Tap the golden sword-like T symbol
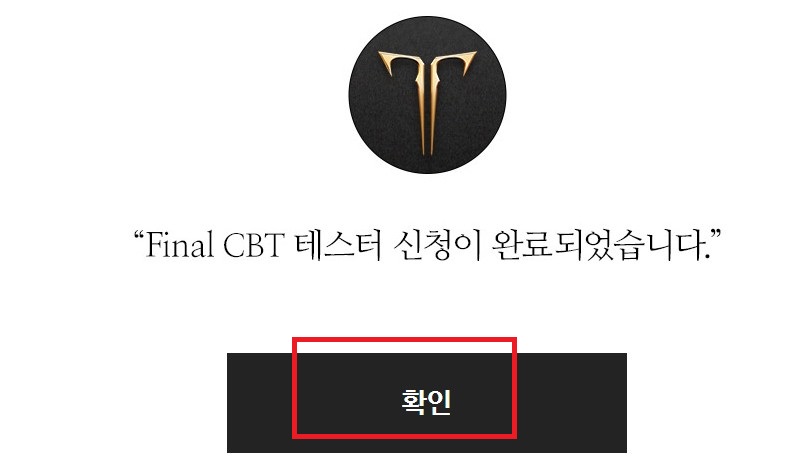The image size is (795, 463). coord(427,103)
